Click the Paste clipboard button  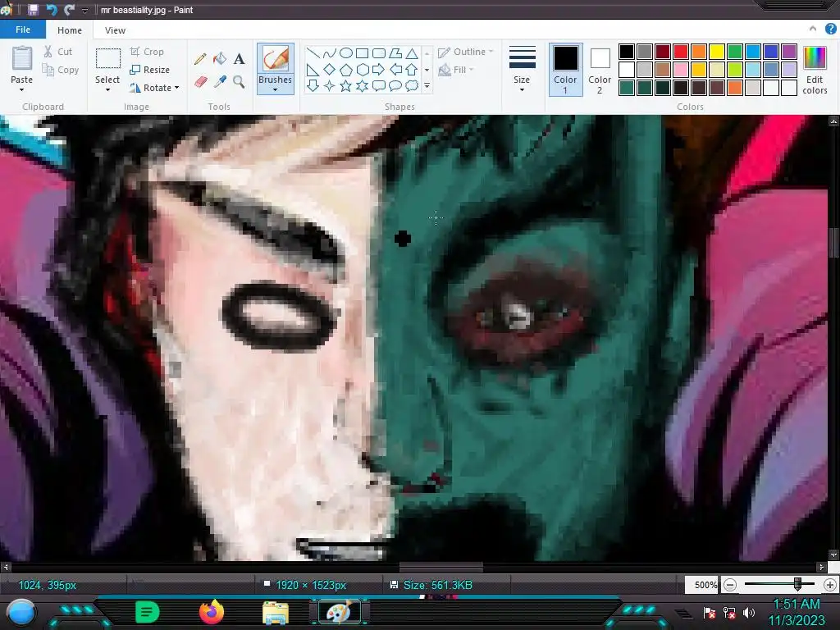(22, 65)
